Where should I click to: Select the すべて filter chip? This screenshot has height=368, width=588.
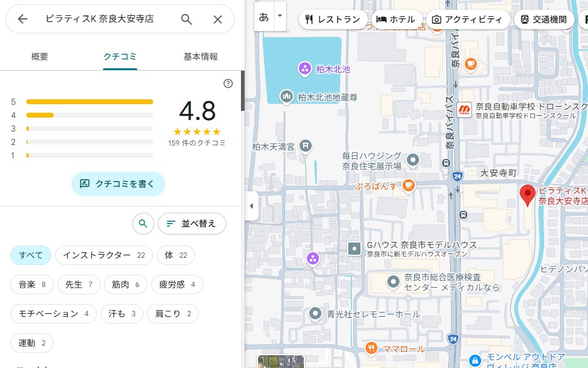[x=30, y=255]
